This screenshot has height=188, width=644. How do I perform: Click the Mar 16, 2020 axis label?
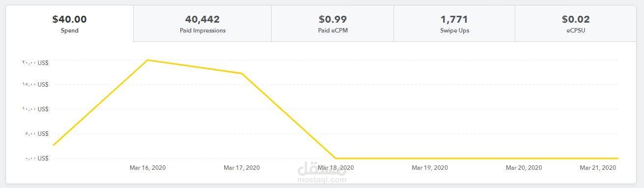coord(147,168)
